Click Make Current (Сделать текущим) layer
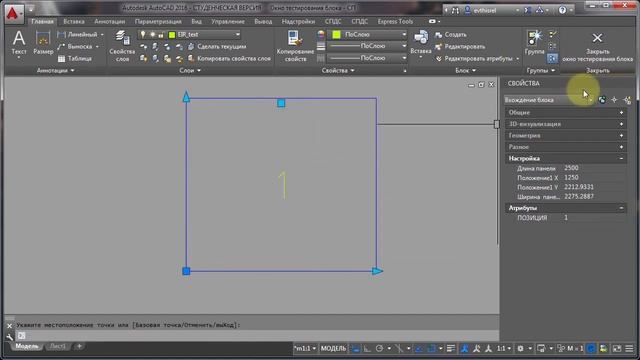 (x=217, y=47)
